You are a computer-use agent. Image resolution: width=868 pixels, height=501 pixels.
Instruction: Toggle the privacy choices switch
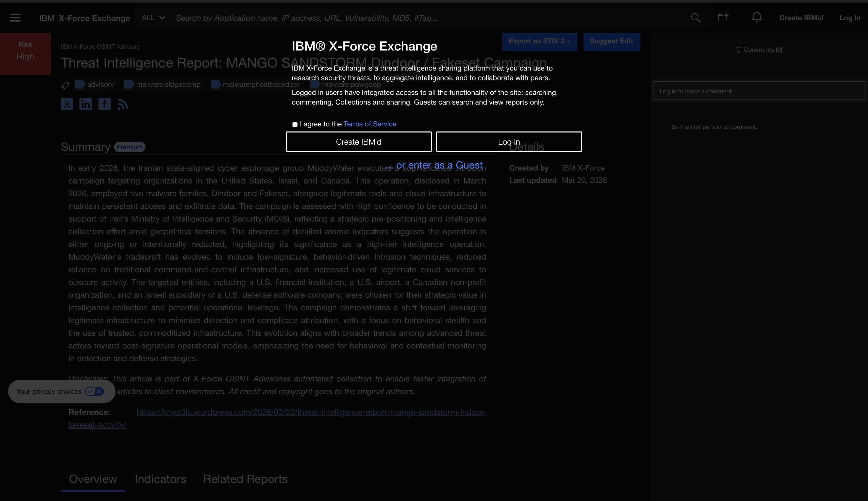(94, 391)
